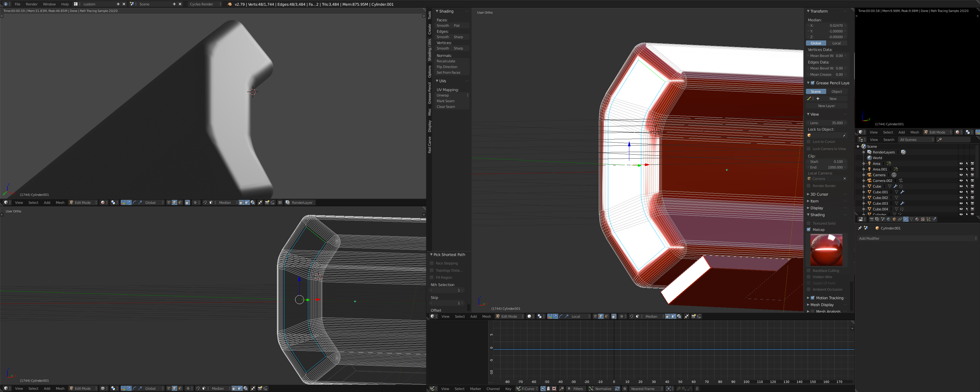This screenshot has width=980, height=392.
Task: Click magnifier filter icon in graph editor header
Action: click(x=562, y=389)
